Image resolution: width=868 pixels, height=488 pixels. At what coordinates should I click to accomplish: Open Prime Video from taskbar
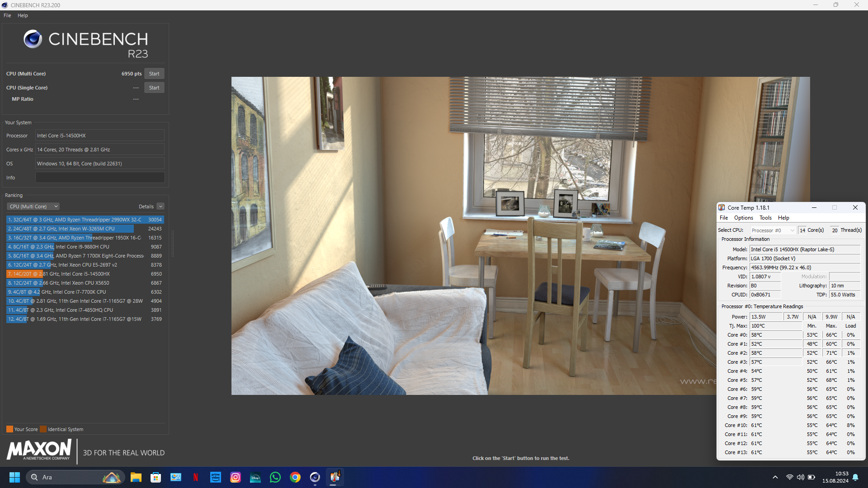pos(216,477)
